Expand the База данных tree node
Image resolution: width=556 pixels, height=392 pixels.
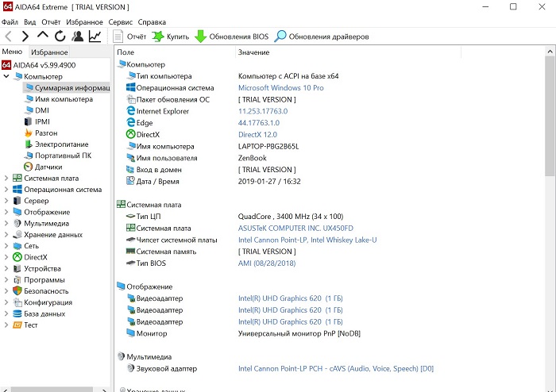click(6, 313)
